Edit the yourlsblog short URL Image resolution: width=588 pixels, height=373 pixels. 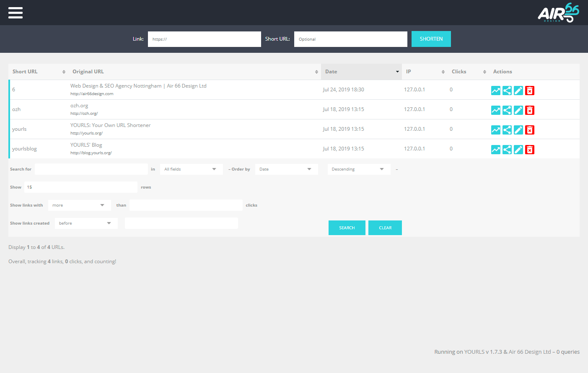point(518,150)
